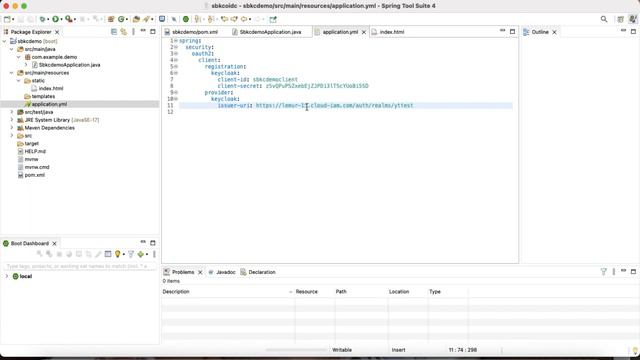Select HELP.md in Package Explorer
Viewport: 640px width, 360px height.
(x=35, y=151)
